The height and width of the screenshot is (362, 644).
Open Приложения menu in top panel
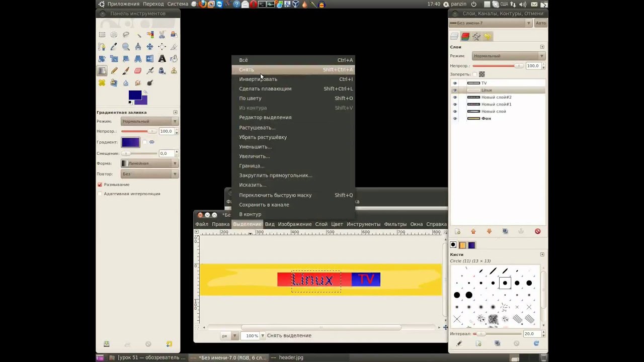(123, 4)
